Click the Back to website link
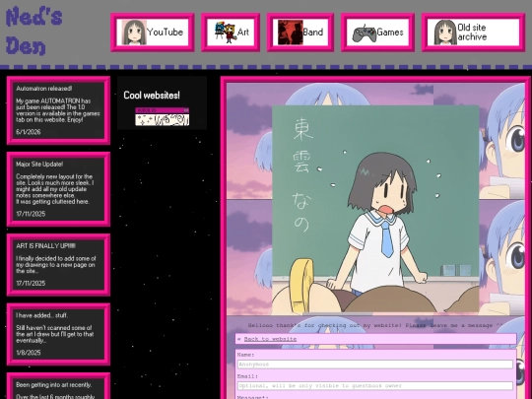This screenshot has width=532, height=399. (270, 339)
